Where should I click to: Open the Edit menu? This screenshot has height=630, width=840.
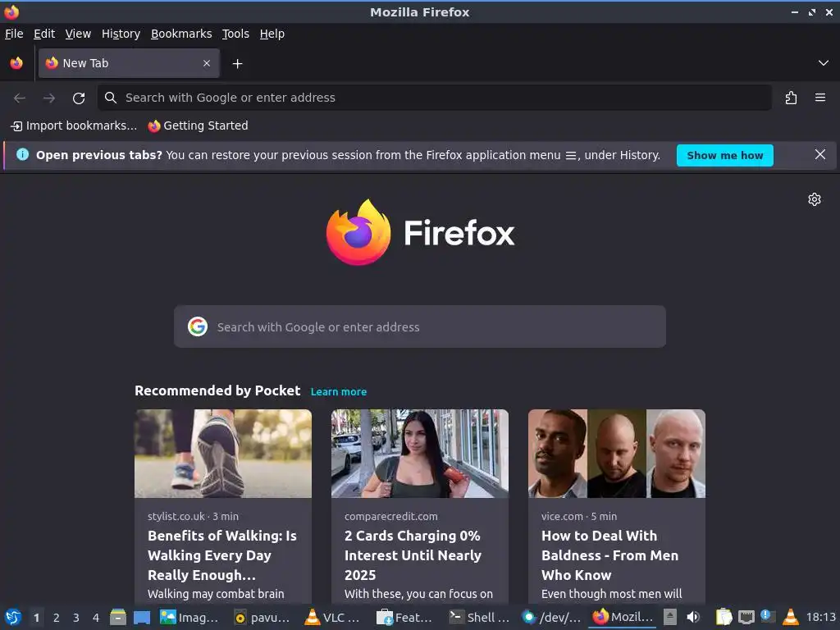click(44, 34)
